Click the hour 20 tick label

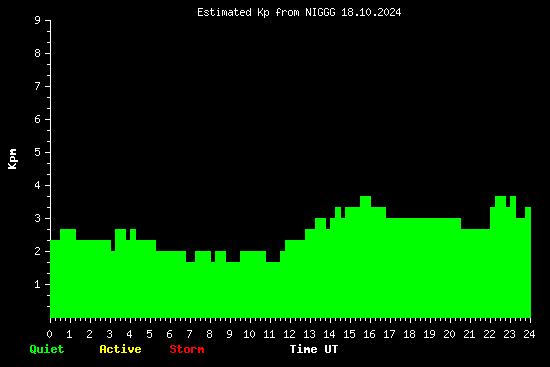(449, 334)
